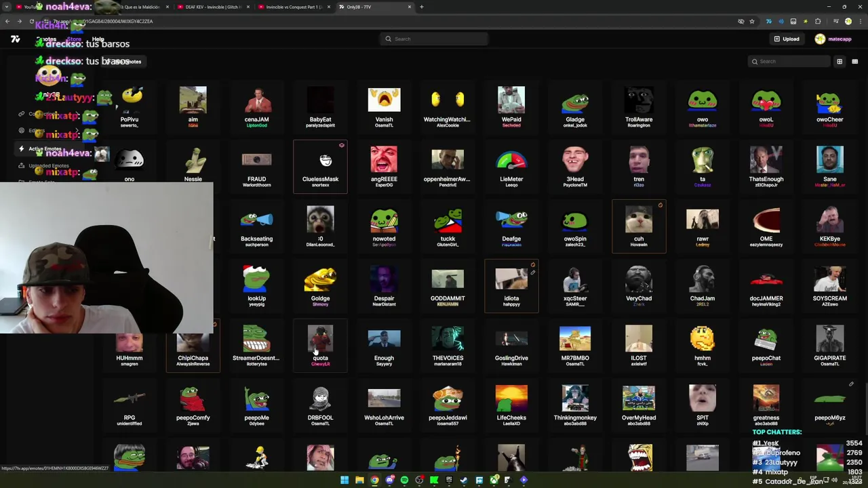Open the GIGAPIRATE emote

(830, 346)
